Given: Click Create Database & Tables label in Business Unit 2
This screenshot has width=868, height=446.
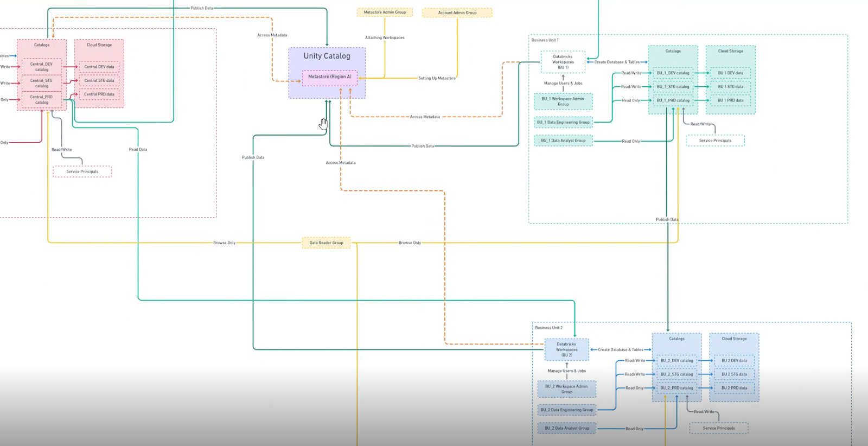Looking at the screenshot, I should (621, 349).
